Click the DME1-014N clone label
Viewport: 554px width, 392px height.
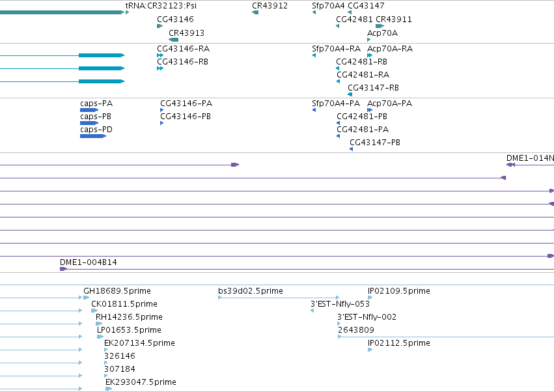530,158
